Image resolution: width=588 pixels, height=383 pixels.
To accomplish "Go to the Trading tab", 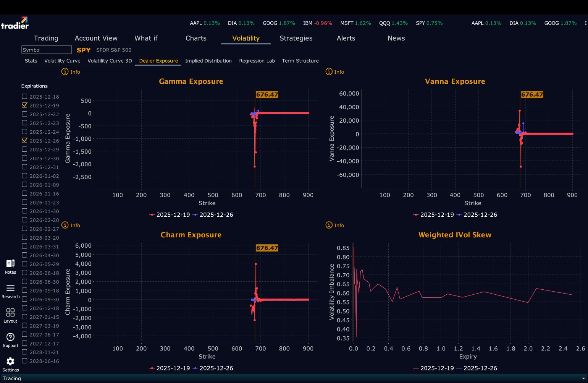I will 46,38.
